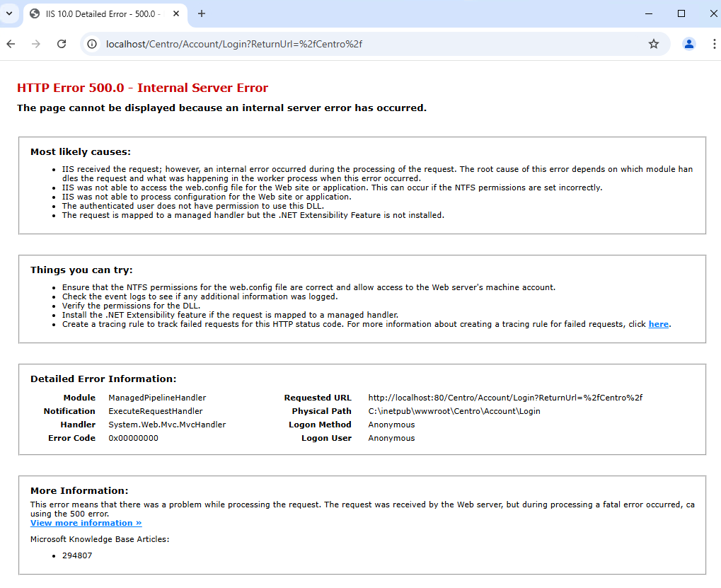Expand the tab search dropdown arrow
721x588 pixels.
(9, 13)
